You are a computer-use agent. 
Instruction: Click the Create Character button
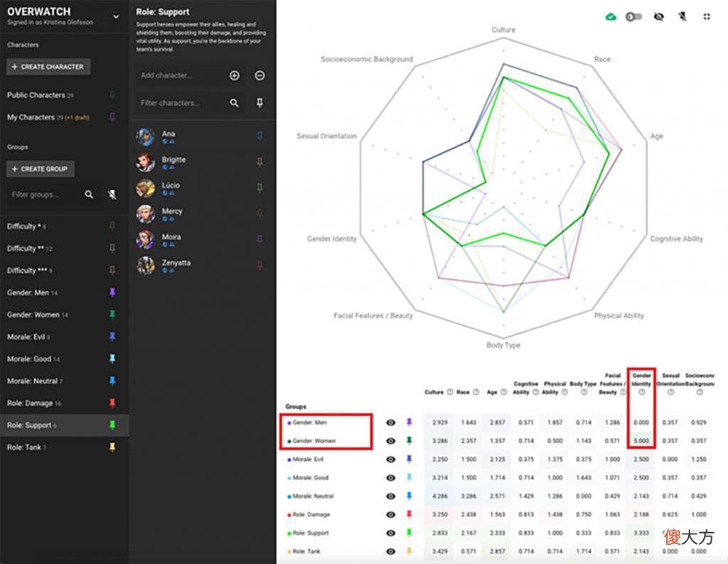point(48,67)
